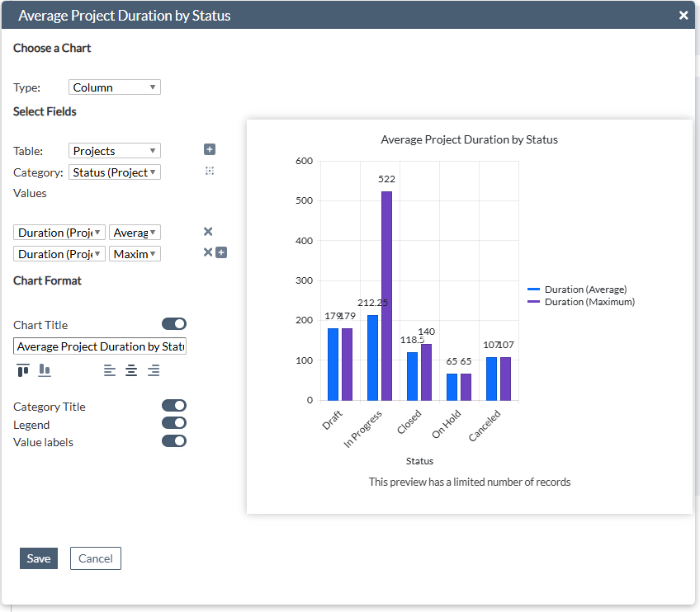Cancel the chart dialog
This screenshot has width=700, height=612.
96,558
